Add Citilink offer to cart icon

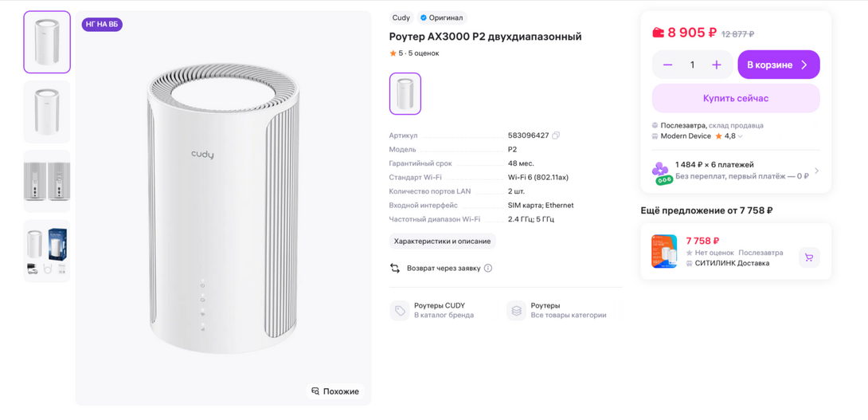(809, 257)
